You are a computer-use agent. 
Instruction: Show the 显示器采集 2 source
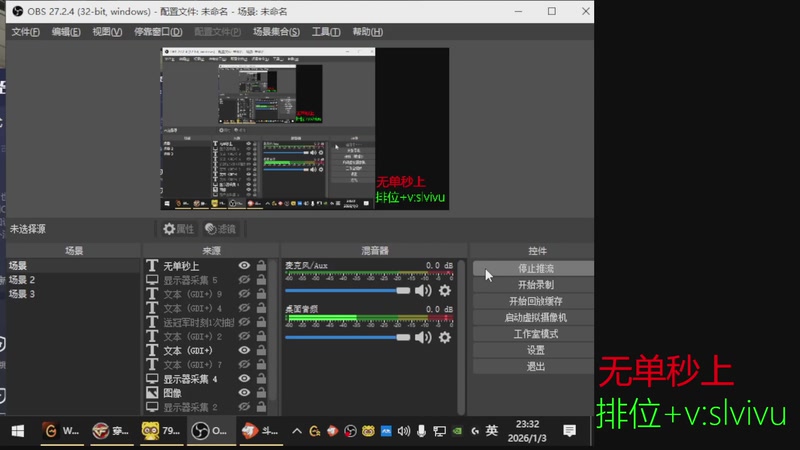pos(244,407)
